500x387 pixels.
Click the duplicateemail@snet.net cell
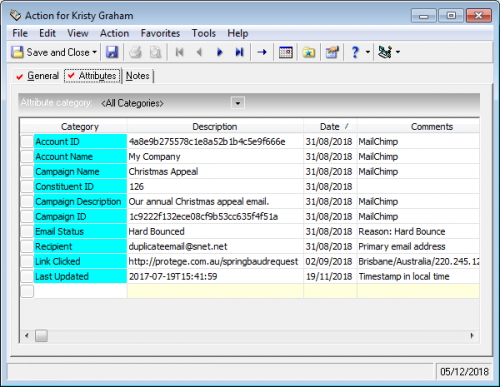215,246
